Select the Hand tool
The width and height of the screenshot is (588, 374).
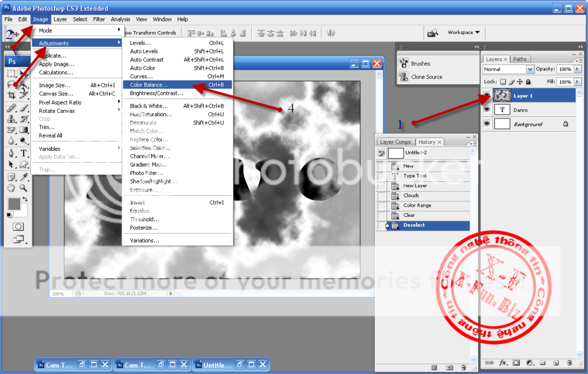click(x=11, y=188)
